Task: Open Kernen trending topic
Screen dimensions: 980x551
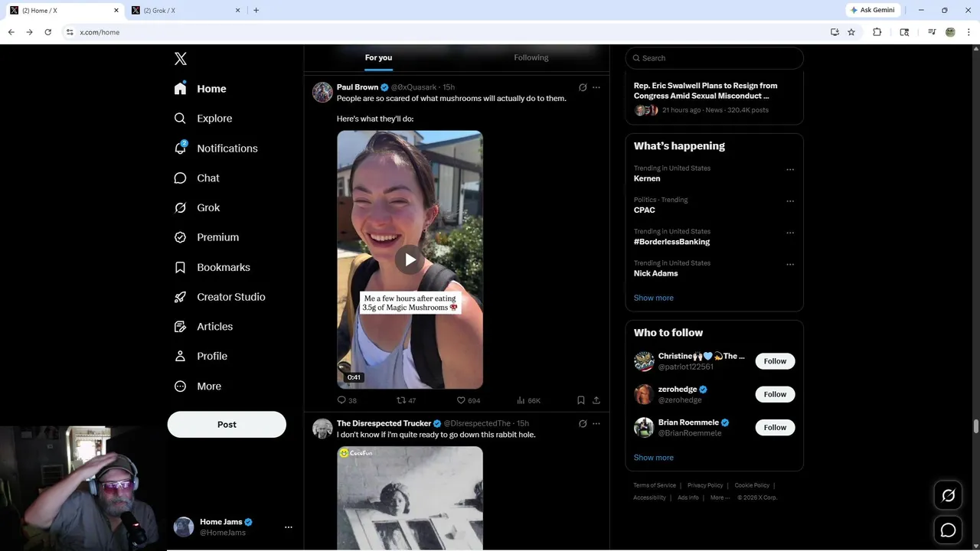Action: 647,178
